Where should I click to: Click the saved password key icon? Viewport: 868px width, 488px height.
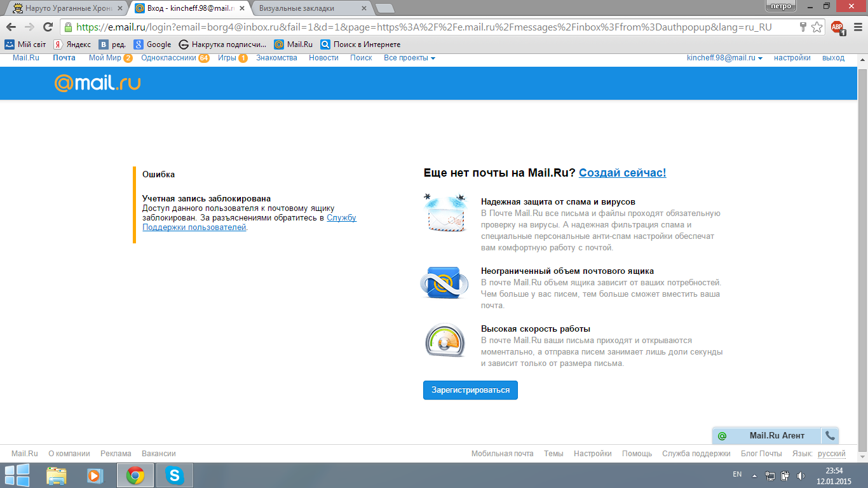click(803, 27)
